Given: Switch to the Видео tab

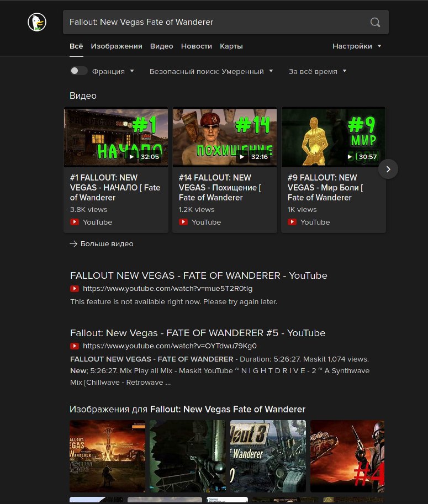Looking at the screenshot, I should coord(161,46).
